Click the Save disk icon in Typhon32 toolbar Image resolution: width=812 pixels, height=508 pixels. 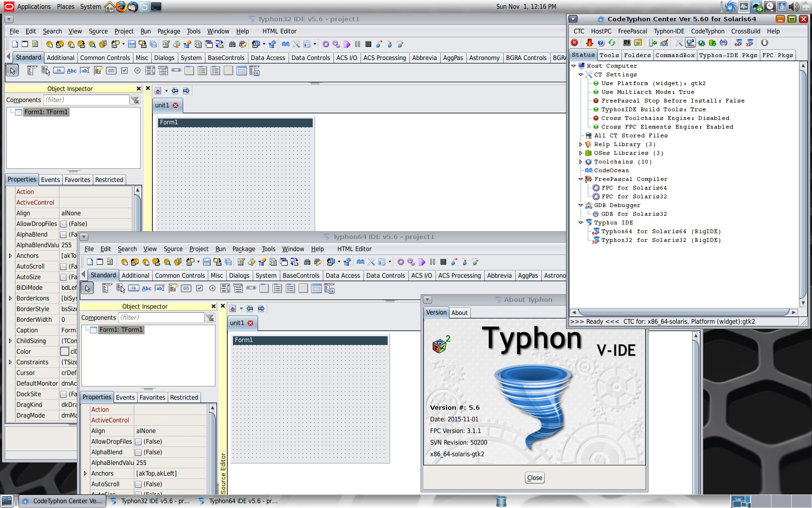(131, 44)
